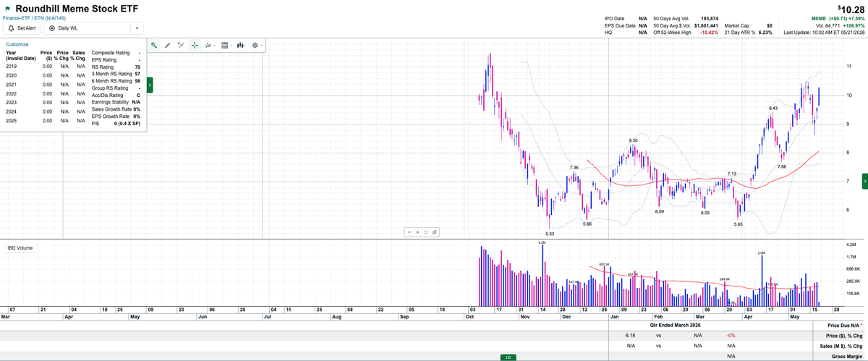Click the 5.33 low price label
This screenshot has height=361, width=868.
point(550,234)
